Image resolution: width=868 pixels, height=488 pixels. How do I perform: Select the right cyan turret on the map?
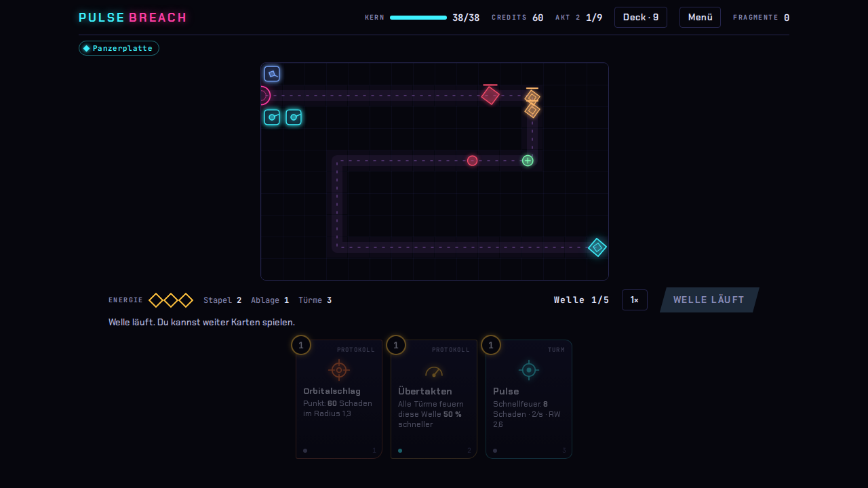(294, 117)
